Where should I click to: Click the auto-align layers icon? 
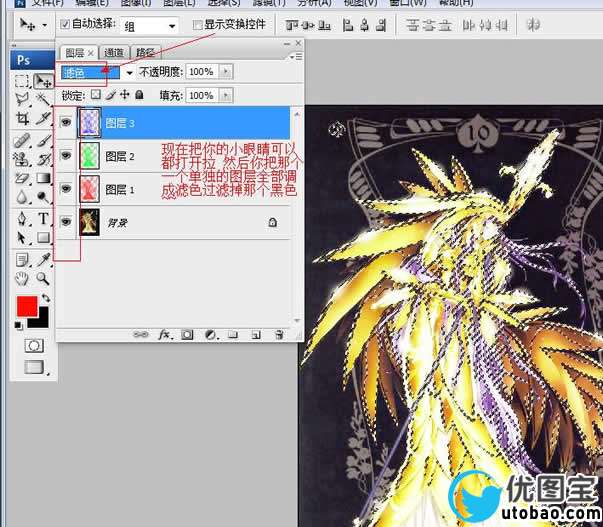(533, 25)
